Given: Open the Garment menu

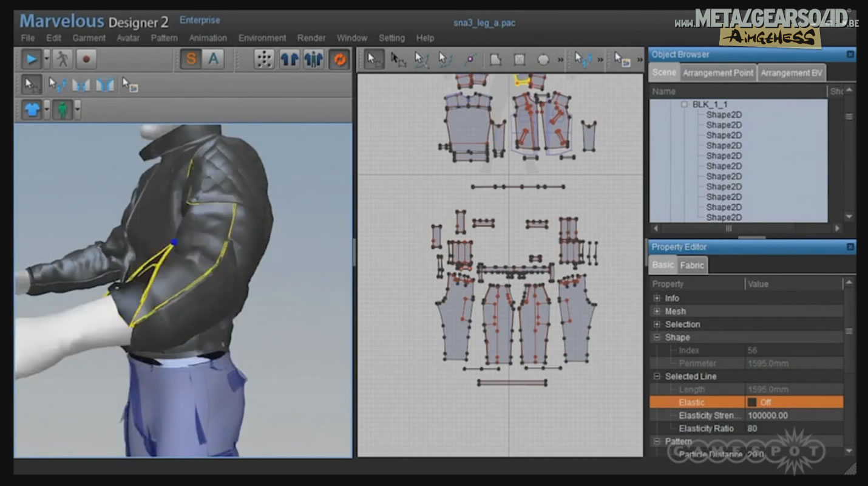Looking at the screenshot, I should coord(89,38).
